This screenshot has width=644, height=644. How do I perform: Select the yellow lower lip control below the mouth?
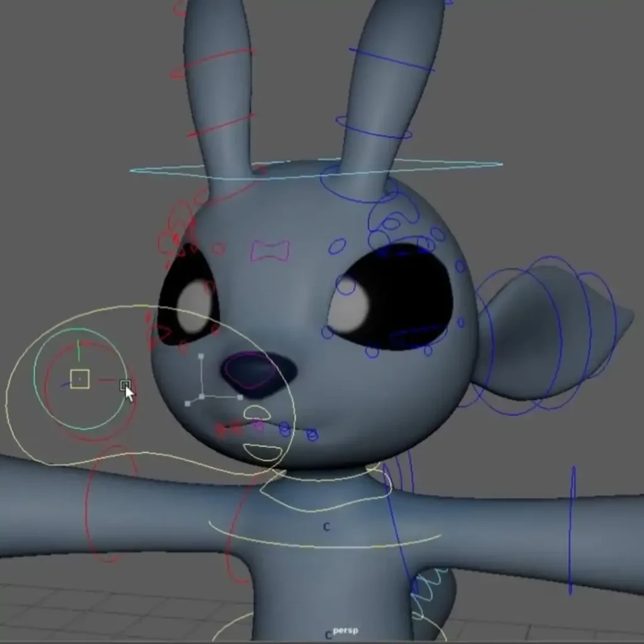point(263,452)
